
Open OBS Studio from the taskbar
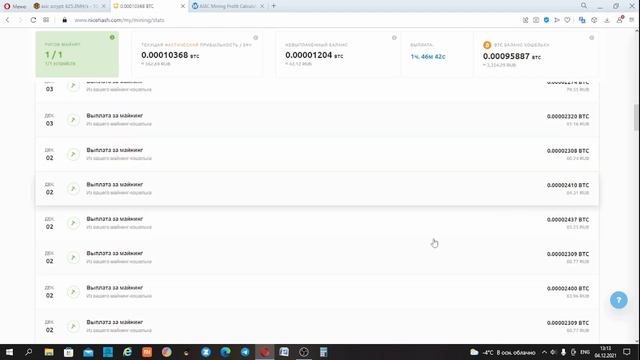point(304,352)
